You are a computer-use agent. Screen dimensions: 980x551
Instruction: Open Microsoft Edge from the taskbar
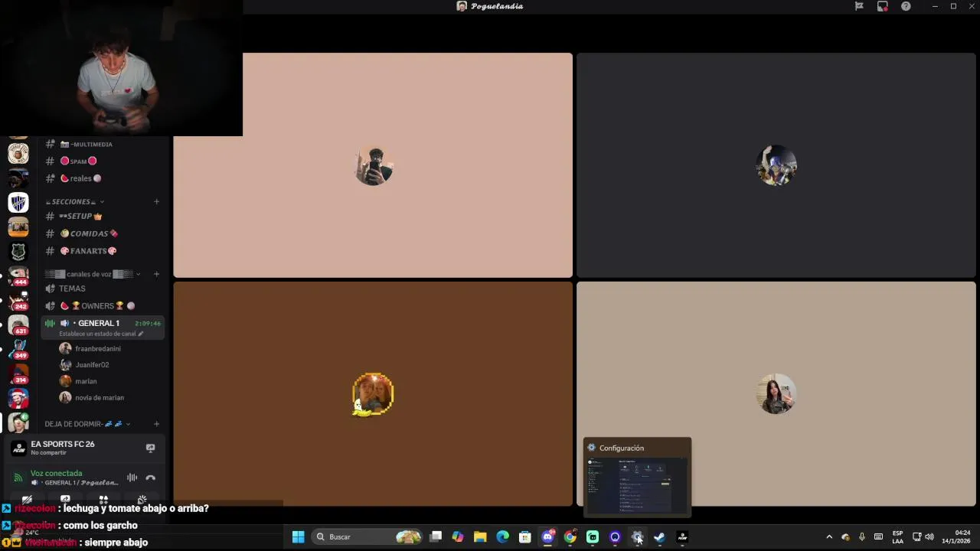502,536
